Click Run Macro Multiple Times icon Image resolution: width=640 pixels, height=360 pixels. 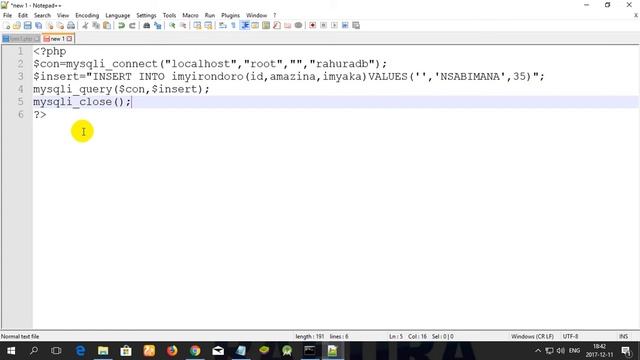345,25
